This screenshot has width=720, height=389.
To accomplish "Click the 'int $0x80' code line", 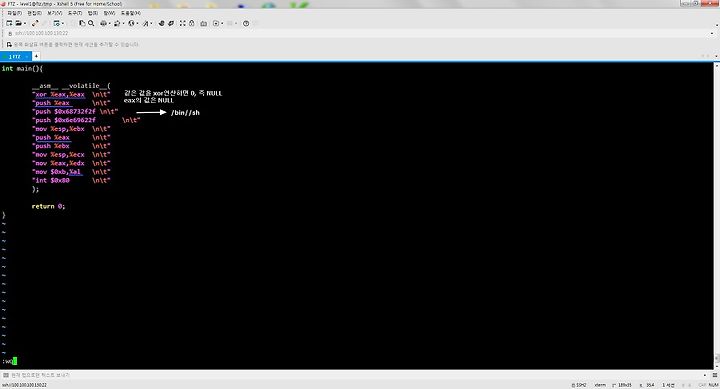I will pyautogui.click(x=71, y=180).
